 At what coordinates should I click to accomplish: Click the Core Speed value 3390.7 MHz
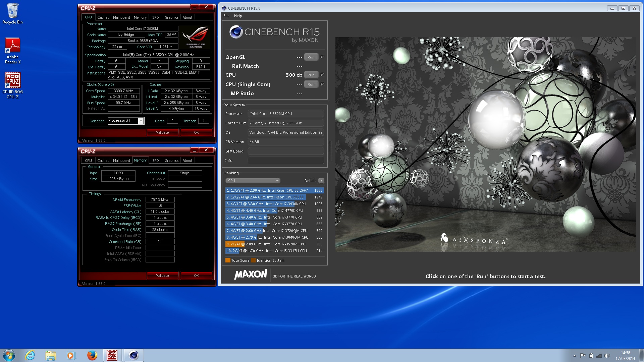(x=123, y=91)
